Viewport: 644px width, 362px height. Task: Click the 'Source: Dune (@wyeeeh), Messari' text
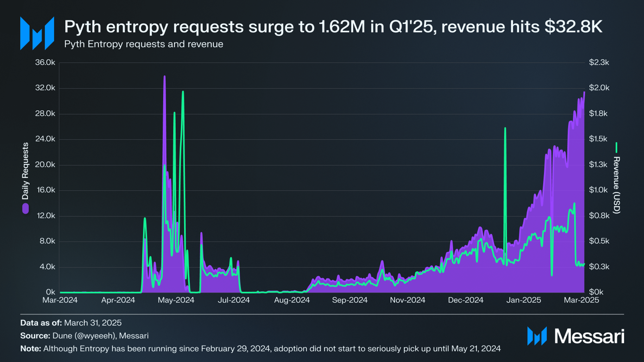click(84, 336)
